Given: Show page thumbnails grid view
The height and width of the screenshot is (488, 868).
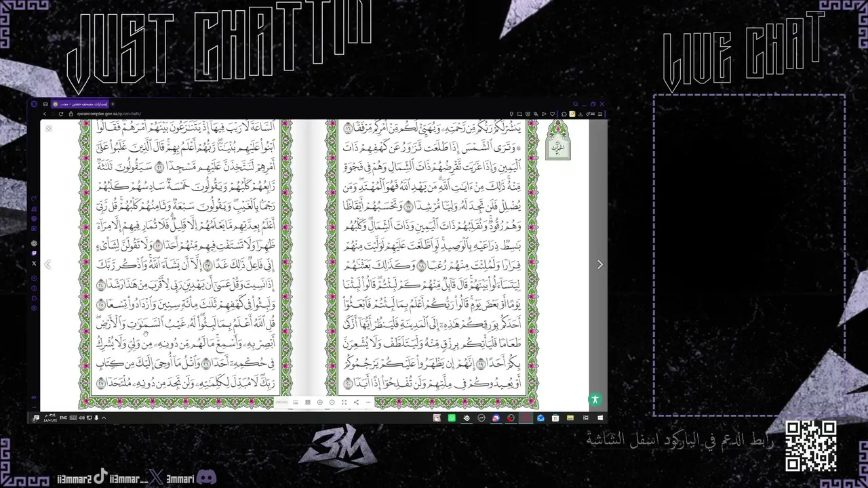Looking at the screenshot, I should tap(307, 403).
